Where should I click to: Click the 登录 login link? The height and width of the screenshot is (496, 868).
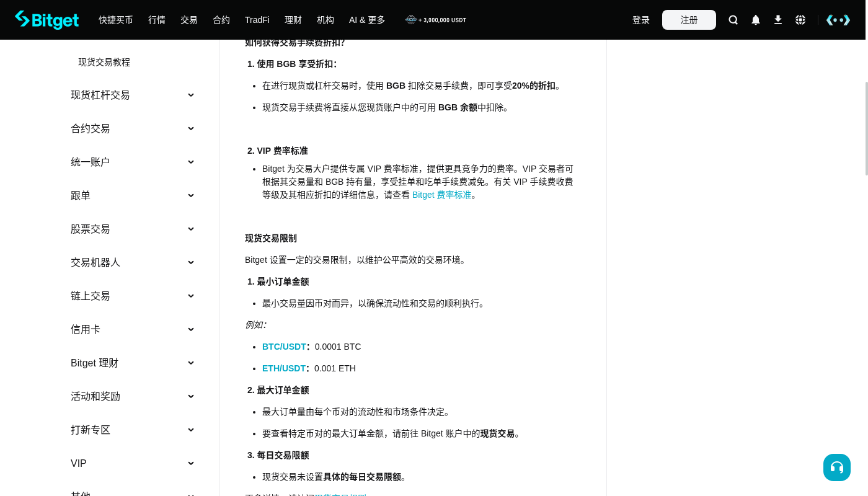click(x=641, y=20)
